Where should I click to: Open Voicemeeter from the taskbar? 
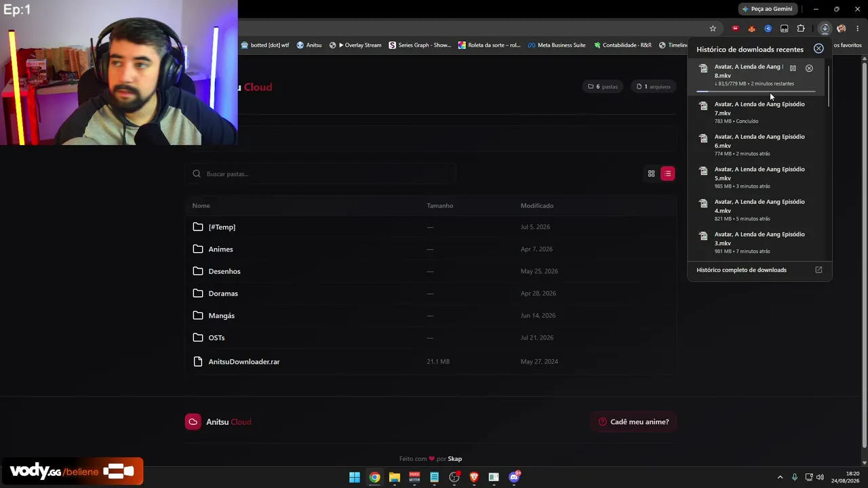[414, 477]
